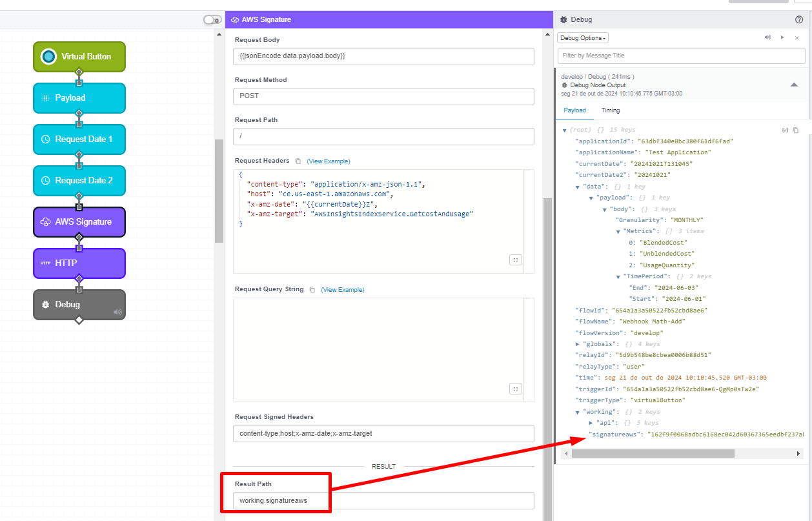Copy the Request Query String with clipboard icon

point(312,290)
